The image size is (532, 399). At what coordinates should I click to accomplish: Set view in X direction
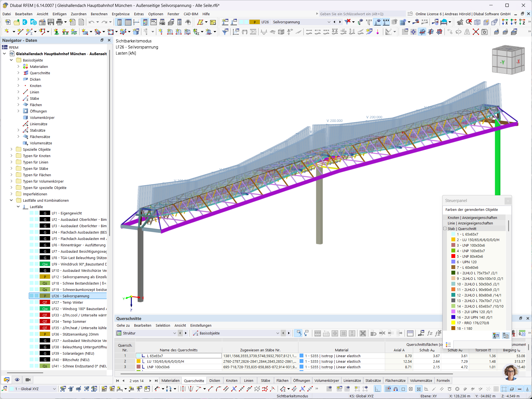pos(505,22)
